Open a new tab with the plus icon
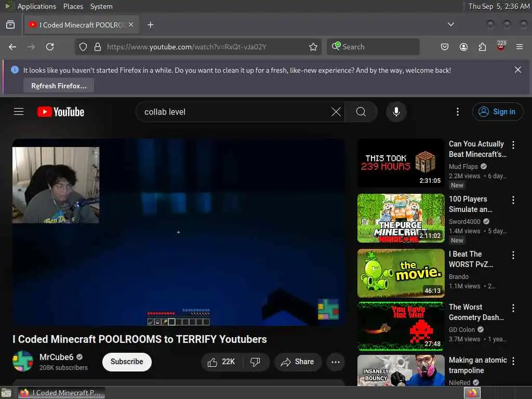 point(151,25)
